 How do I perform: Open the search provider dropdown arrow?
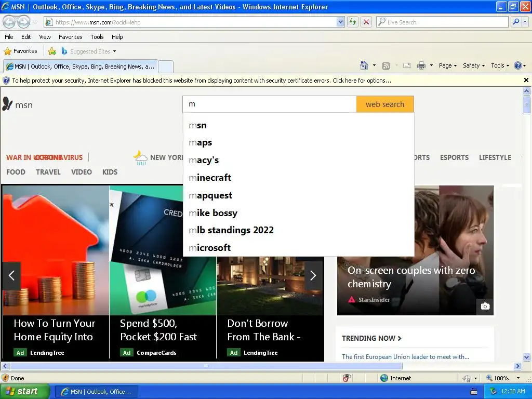point(525,22)
